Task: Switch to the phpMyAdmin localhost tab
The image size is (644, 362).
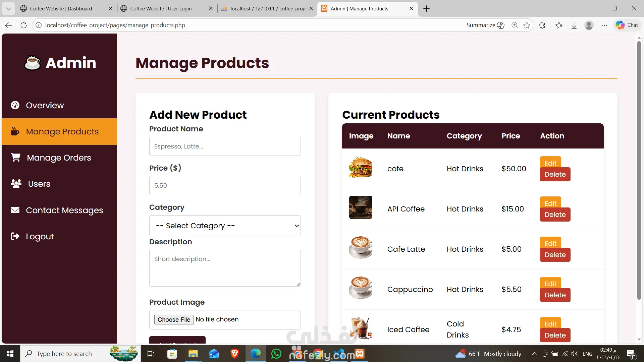Action: 265,8
